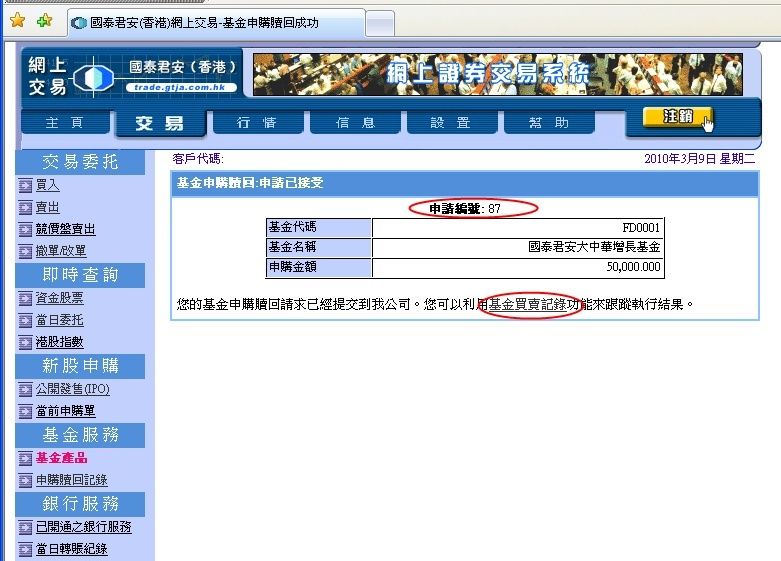Click arrow icon beside 當日轉賬紀錄
This screenshot has width=781, height=561.
[25, 550]
